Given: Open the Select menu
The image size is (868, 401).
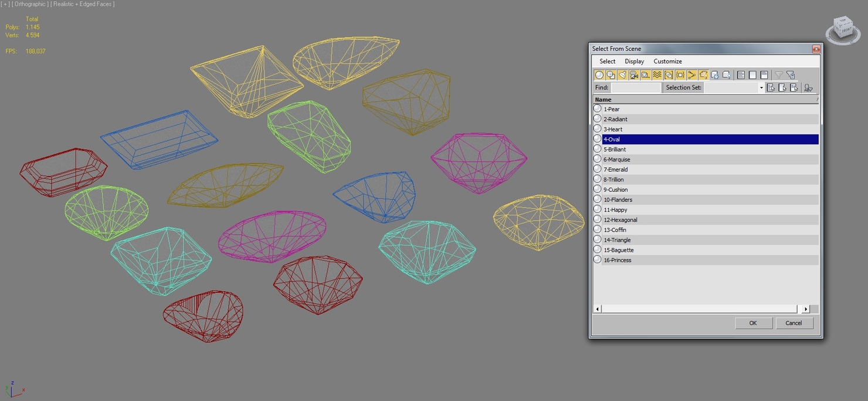Looking at the screenshot, I should [607, 61].
